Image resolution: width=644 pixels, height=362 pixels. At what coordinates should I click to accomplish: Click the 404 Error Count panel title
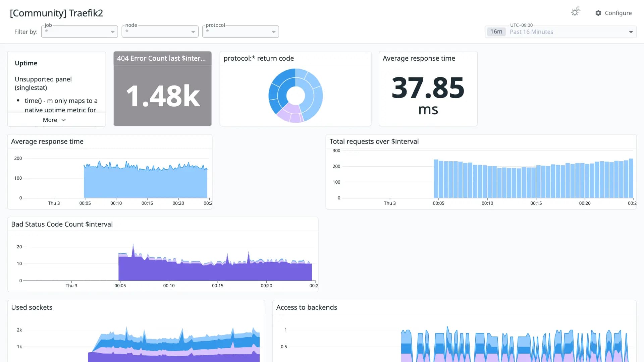point(161,58)
